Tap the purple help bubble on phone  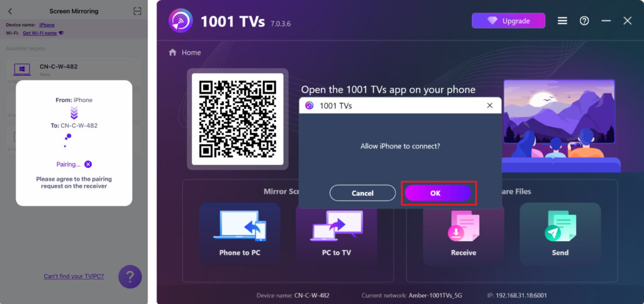pyautogui.click(x=130, y=277)
